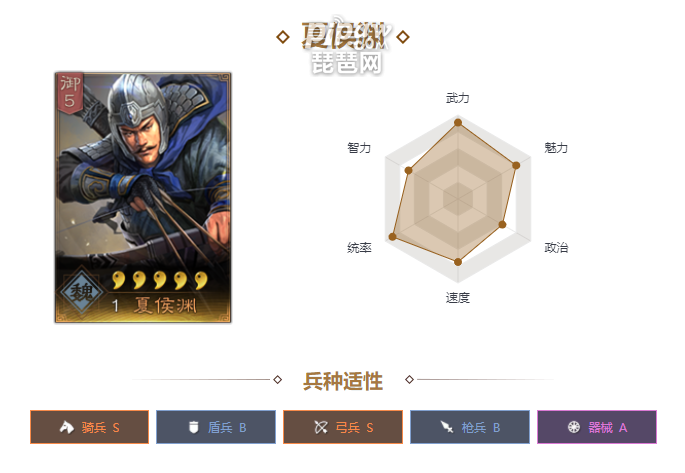Click the 兵种适性 section heading
Image resolution: width=685 pixels, height=473 pixels.
tap(343, 381)
